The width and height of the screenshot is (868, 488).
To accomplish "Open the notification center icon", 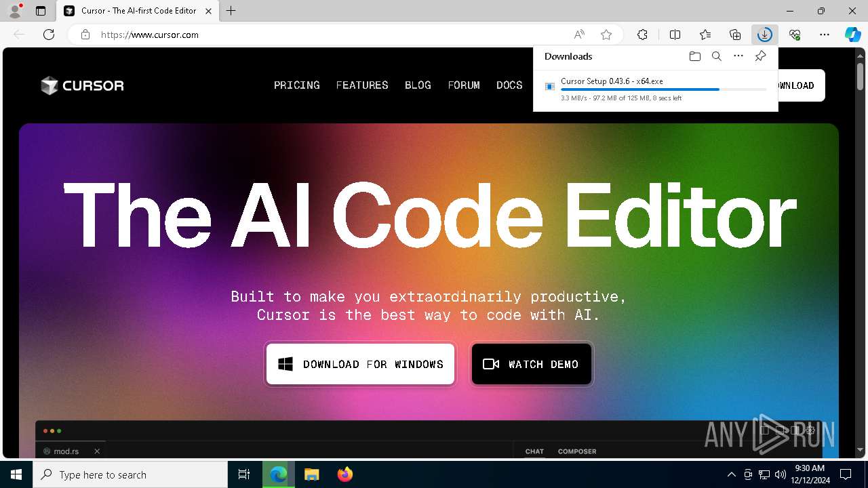I will click(x=846, y=474).
